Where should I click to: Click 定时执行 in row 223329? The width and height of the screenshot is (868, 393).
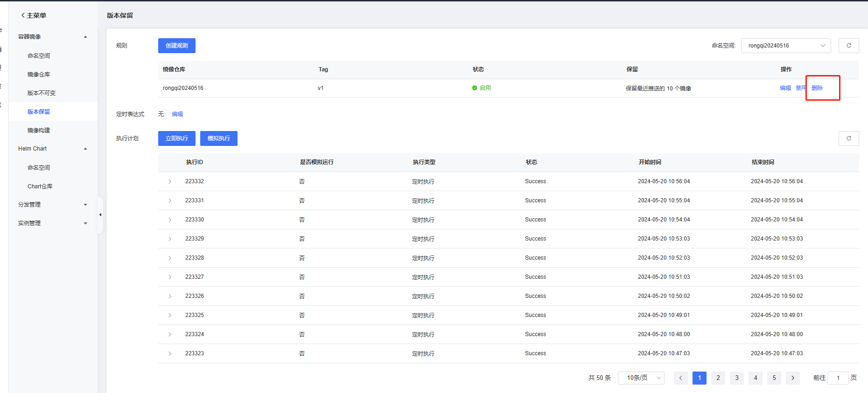(x=423, y=239)
